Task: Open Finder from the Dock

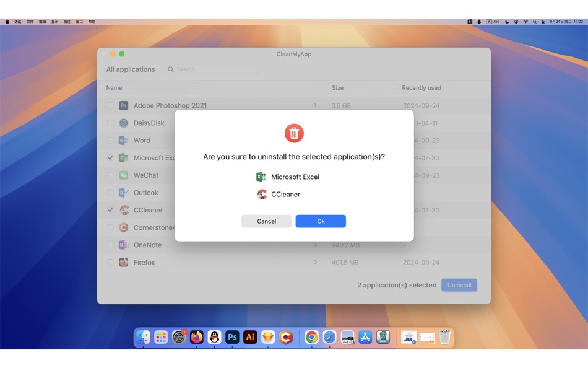Action: tap(143, 337)
